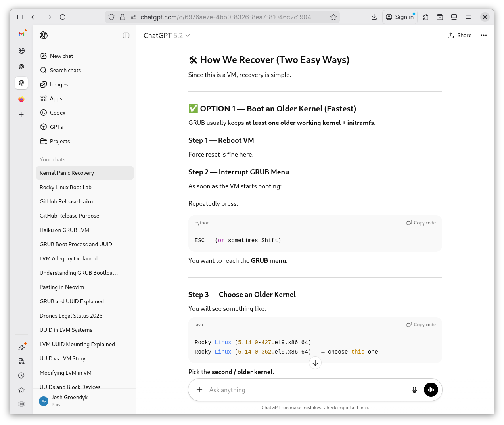Image resolution: width=504 pixels, height=425 pixels.
Task: Click the Share button
Action: tap(460, 35)
